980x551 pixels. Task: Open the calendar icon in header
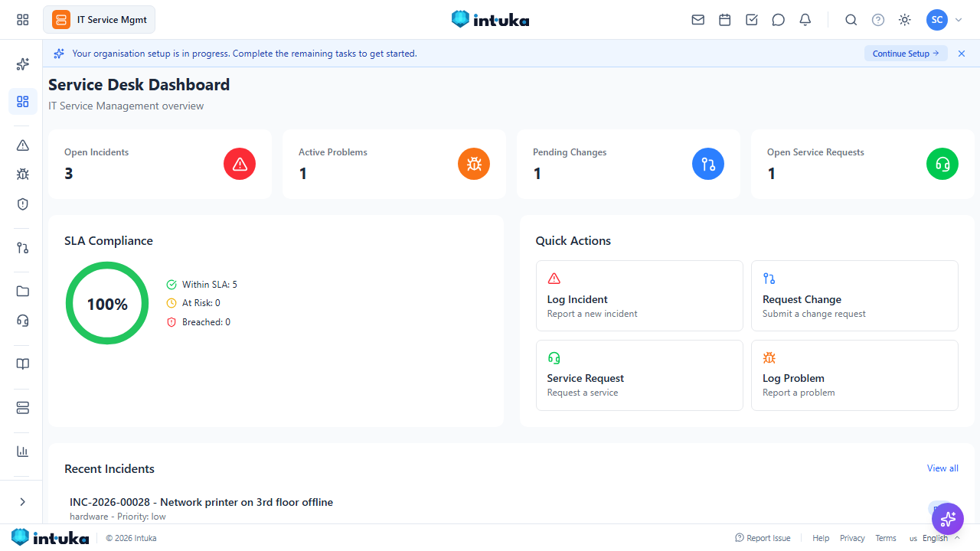coord(725,20)
